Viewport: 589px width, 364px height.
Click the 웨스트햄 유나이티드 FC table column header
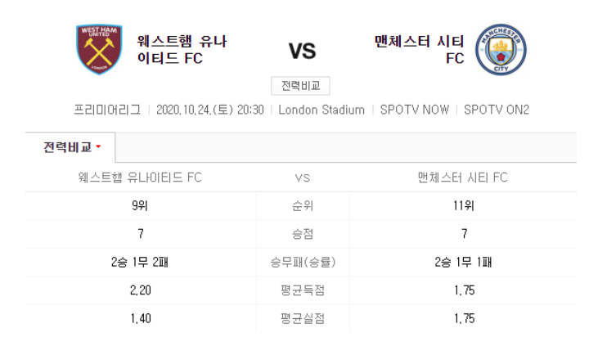point(140,178)
